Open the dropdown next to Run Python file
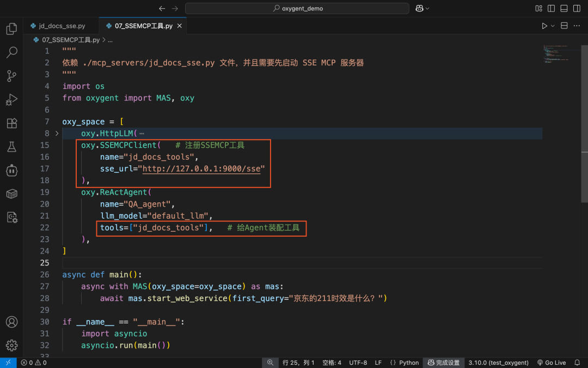This screenshot has width=588, height=368. point(553,26)
